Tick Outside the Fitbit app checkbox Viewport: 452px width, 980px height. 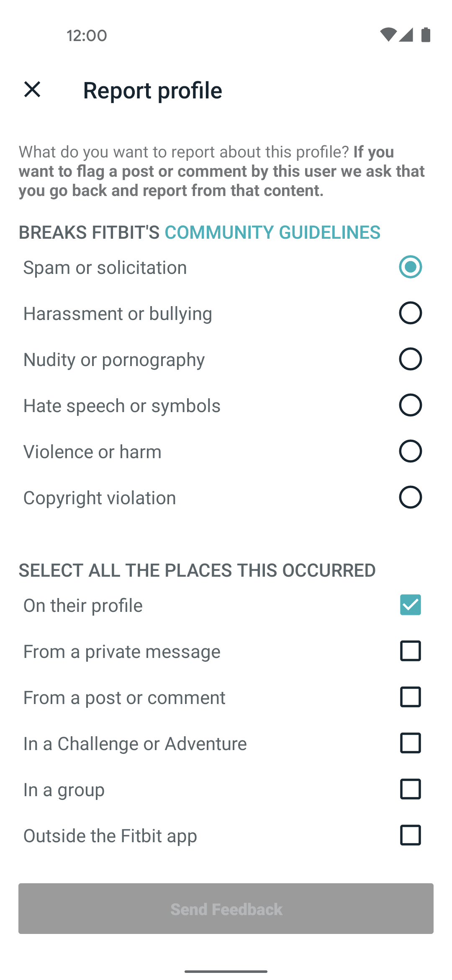[x=410, y=835]
